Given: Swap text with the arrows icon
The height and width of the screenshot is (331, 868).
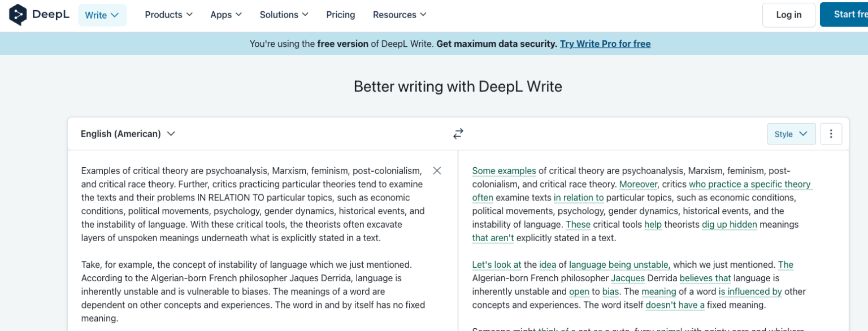Looking at the screenshot, I should (x=458, y=134).
